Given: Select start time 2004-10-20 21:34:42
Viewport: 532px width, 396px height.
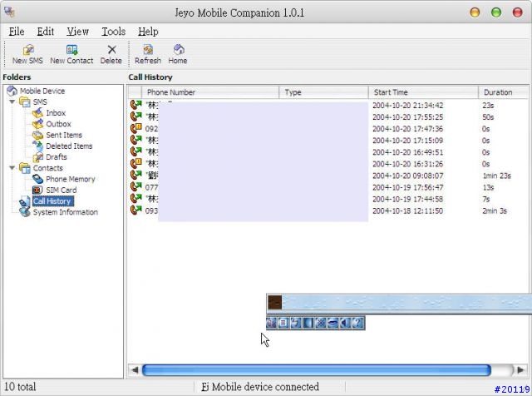Looking at the screenshot, I should [408, 106].
